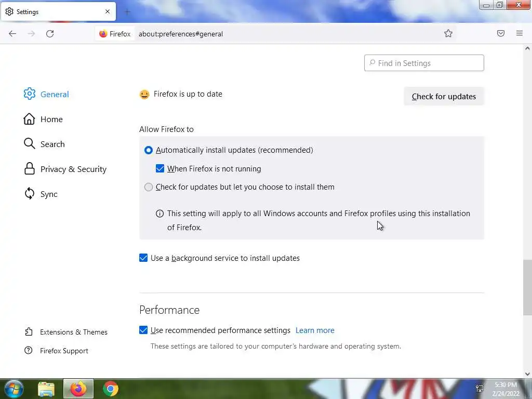The height and width of the screenshot is (399, 532).
Task: Open the Windows Start menu
Action: [14, 389]
